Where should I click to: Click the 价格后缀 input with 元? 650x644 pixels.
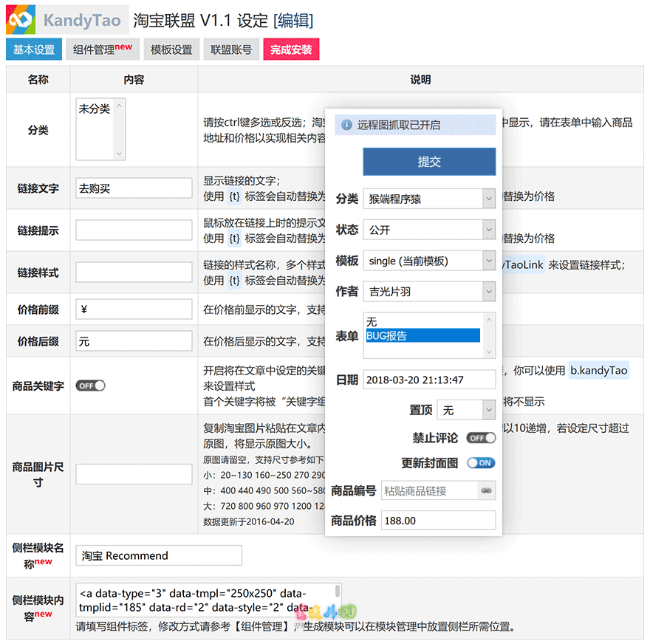click(134, 341)
